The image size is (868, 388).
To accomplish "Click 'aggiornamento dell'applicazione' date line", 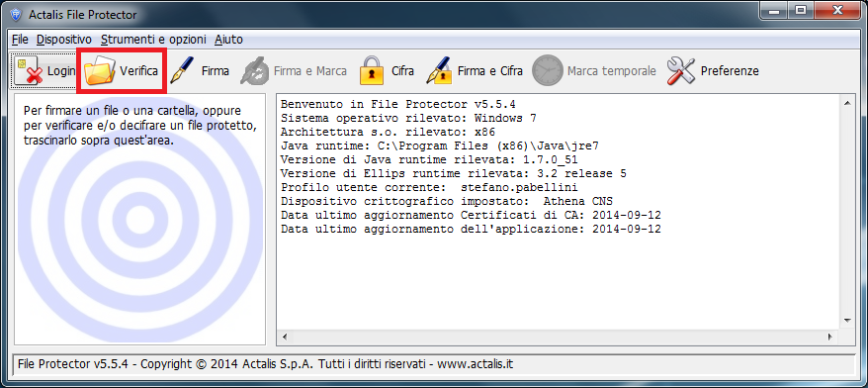I will tap(472, 229).
